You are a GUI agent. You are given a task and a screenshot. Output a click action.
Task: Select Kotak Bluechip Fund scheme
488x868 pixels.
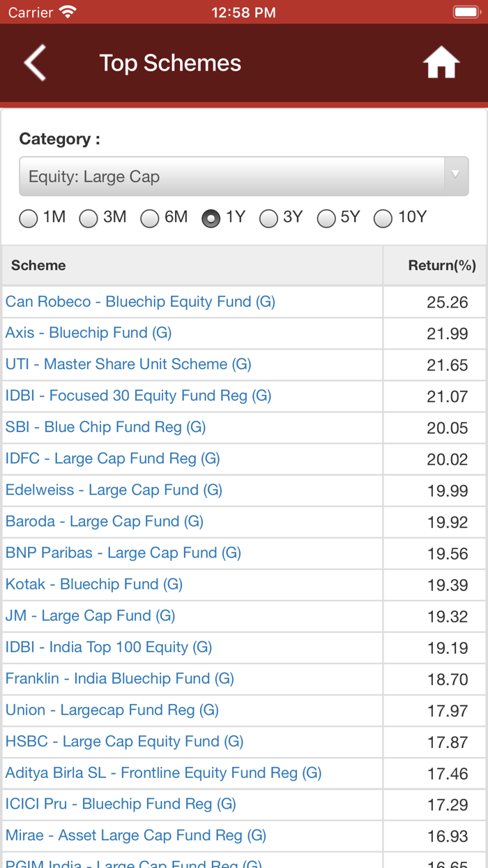(x=94, y=584)
